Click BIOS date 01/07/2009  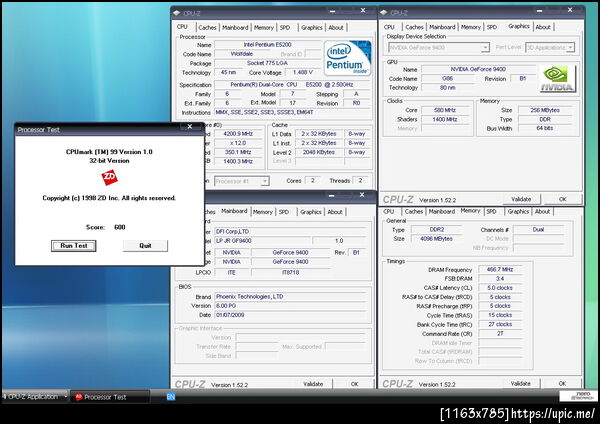[x=291, y=315]
